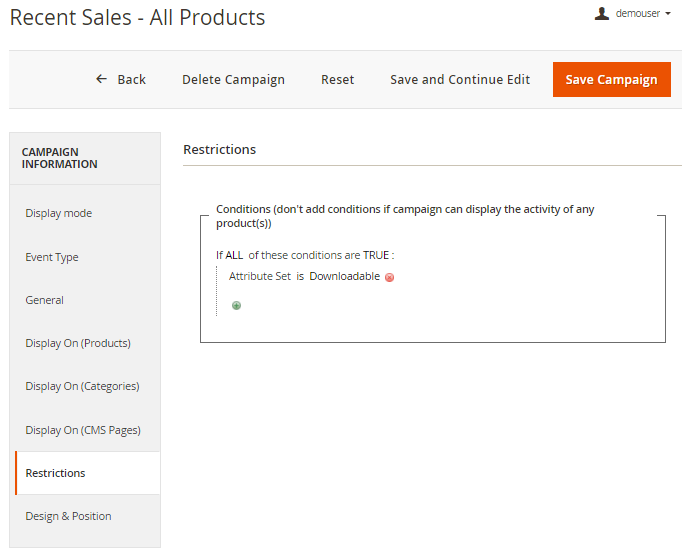
Task: Open Display On (Products) section
Action: point(78,343)
